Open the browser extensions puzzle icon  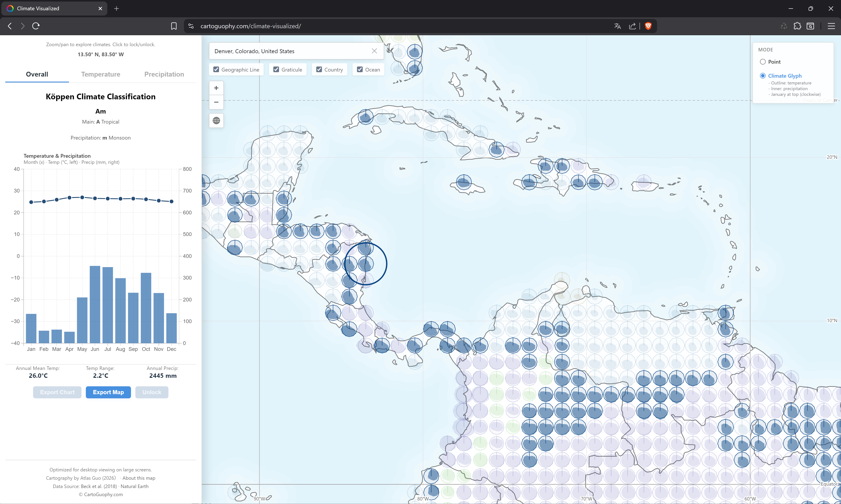(797, 26)
